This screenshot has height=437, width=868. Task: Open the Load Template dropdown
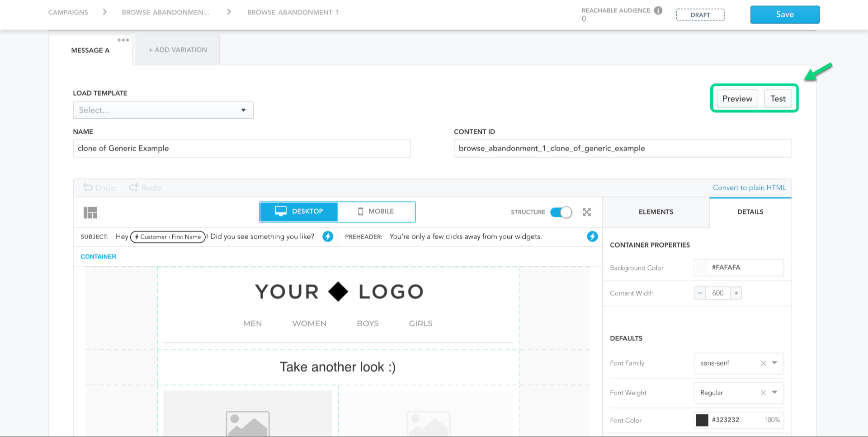click(x=163, y=110)
